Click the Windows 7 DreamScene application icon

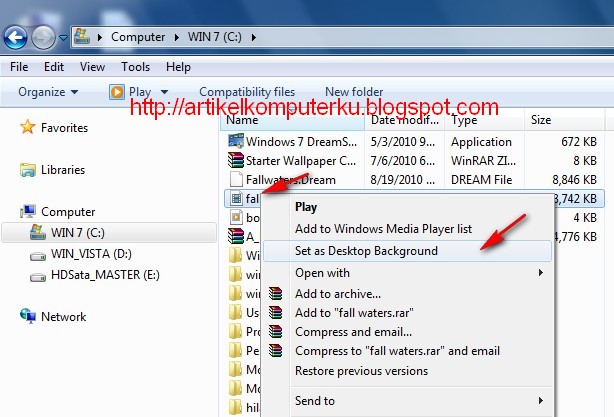(236, 141)
